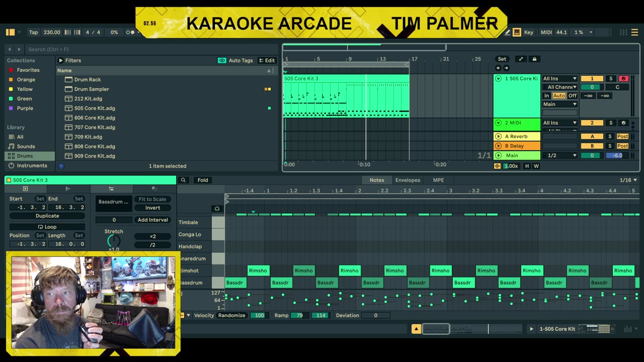Arm track 2 MIDI for recording
Screen dimensions: 644x362
(x=623, y=123)
